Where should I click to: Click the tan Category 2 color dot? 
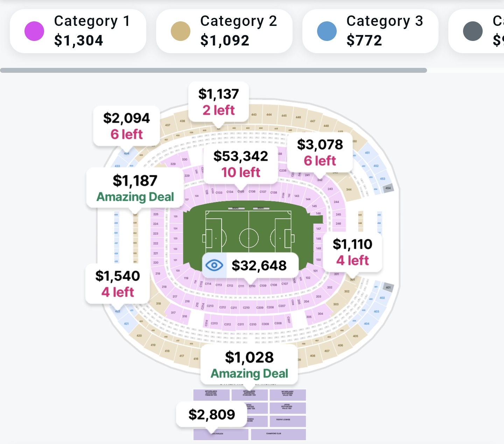click(181, 31)
